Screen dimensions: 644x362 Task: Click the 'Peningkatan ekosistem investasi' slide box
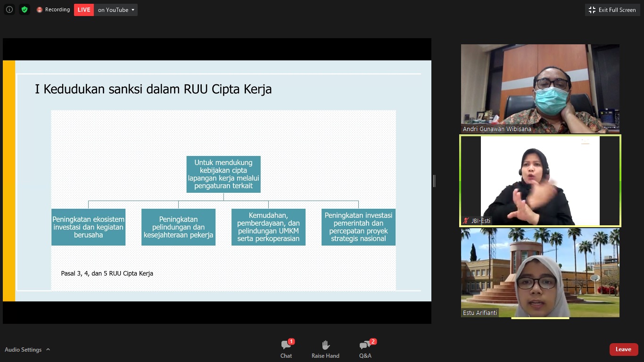(88, 227)
